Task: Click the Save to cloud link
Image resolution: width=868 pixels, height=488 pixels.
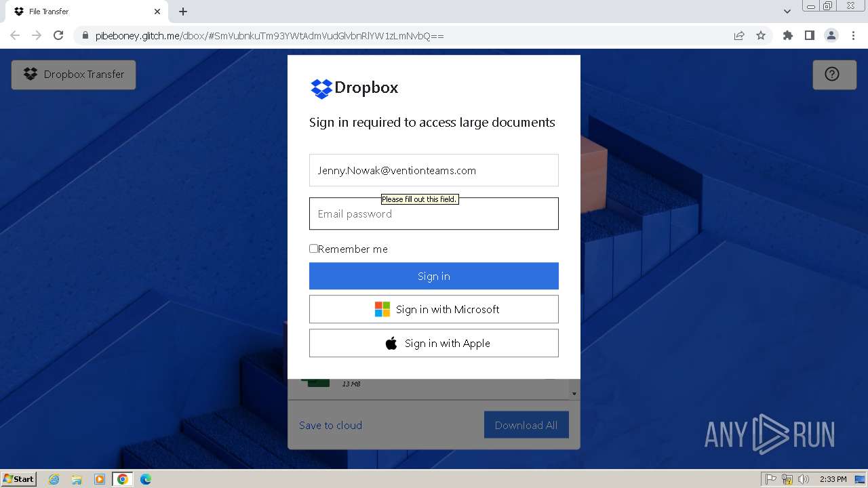Action: [330, 425]
